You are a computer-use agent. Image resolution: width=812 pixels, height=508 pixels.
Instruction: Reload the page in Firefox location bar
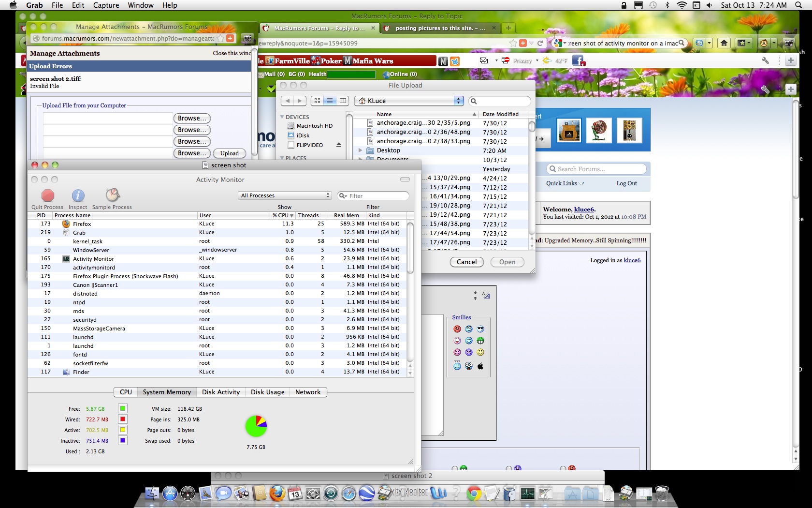pyautogui.click(x=540, y=43)
